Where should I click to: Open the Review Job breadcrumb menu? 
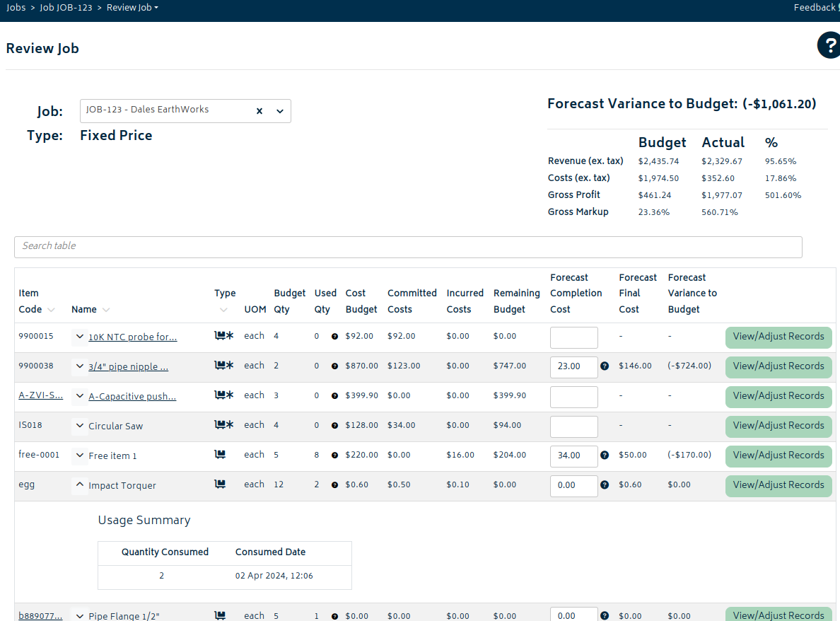132,7
